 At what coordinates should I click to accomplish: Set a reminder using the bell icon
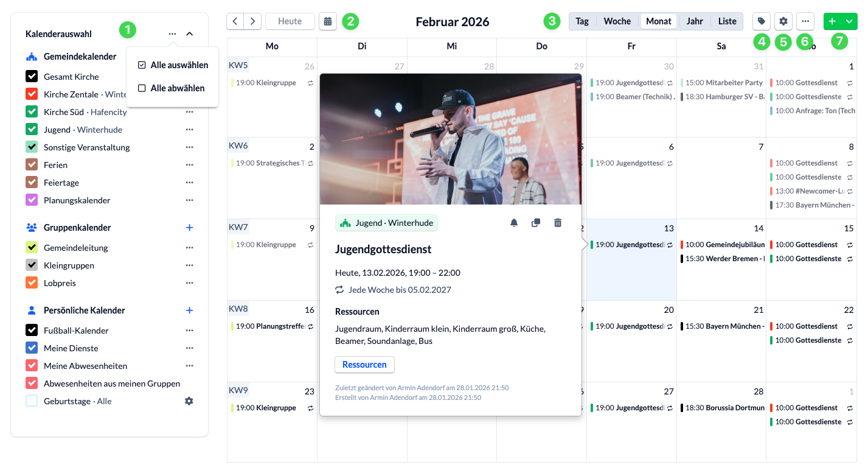[x=514, y=222]
